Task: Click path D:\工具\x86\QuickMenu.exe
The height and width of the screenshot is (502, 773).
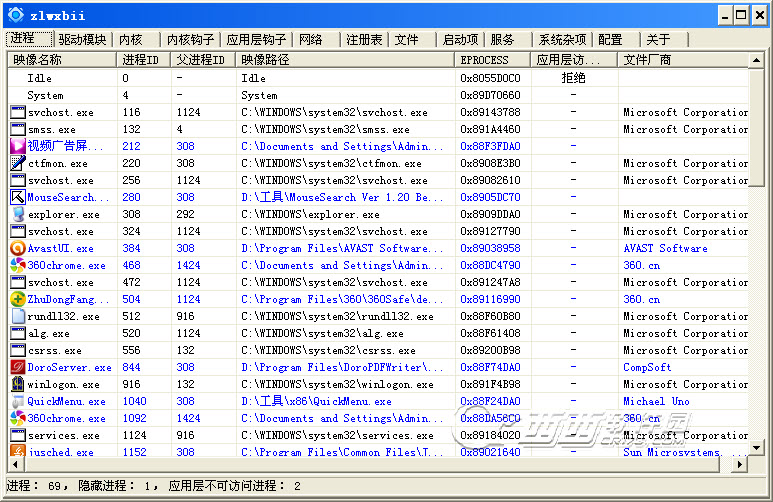Action: pyautogui.click(x=316, y=401)
